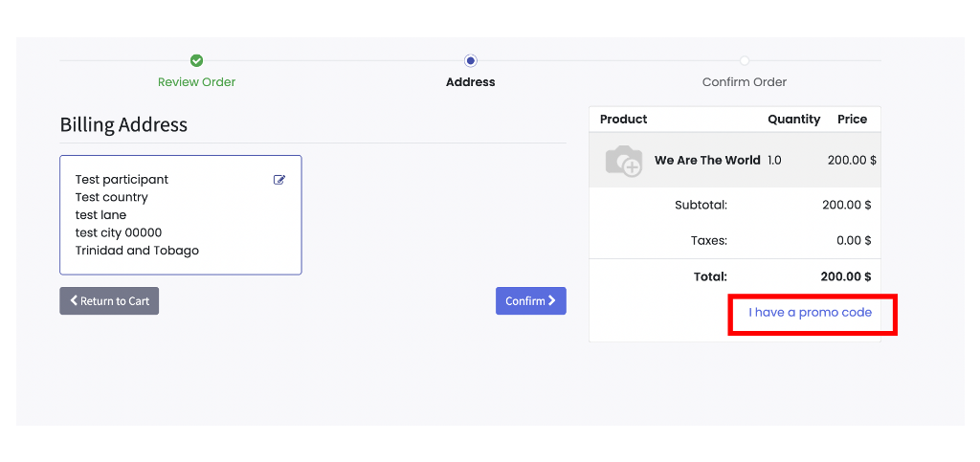Click the We Are The World product name

707,161
